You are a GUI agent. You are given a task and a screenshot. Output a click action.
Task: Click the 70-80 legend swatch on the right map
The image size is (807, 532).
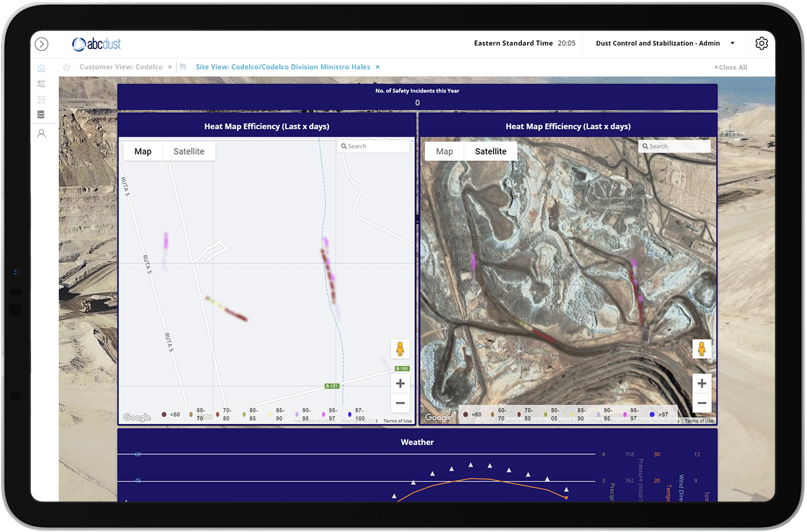click(x=519, y=414)
